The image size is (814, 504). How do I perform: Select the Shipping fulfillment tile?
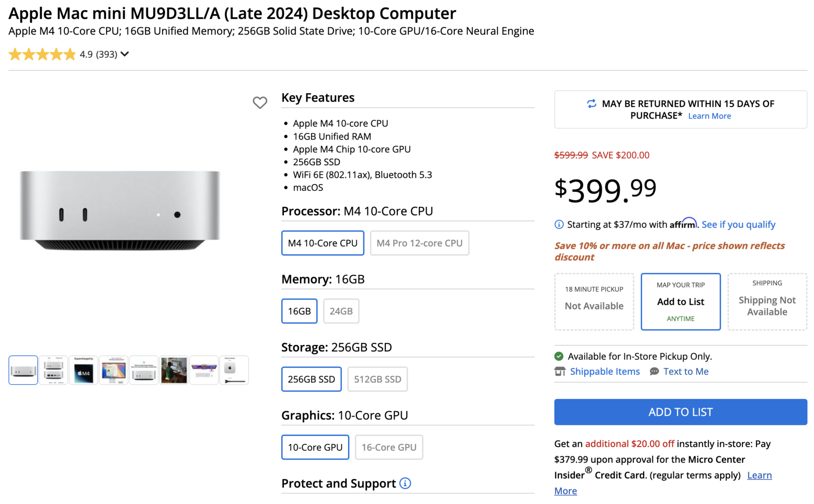coord(767,301)
